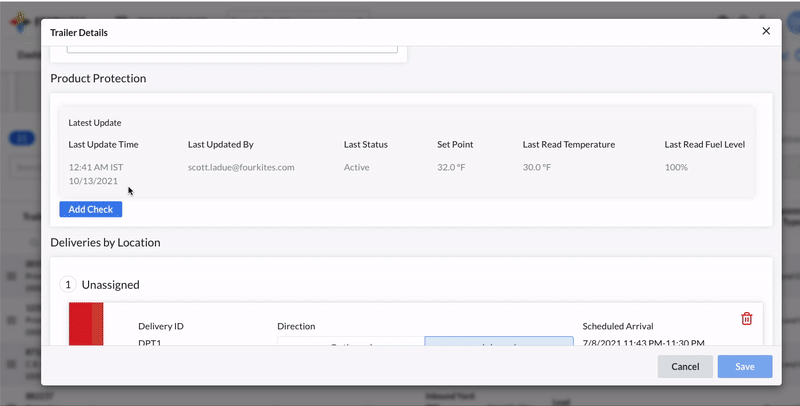Click the 100% fuel level value
This screenshot has height=406, width=800.
676,167
